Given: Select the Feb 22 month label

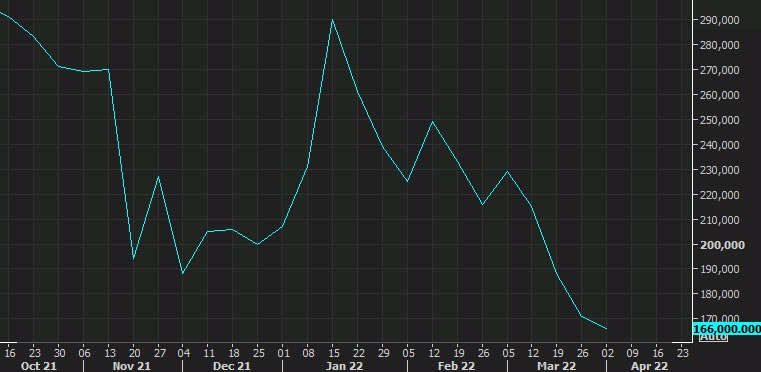Looking at the screenshot, I should pos(456,366).
